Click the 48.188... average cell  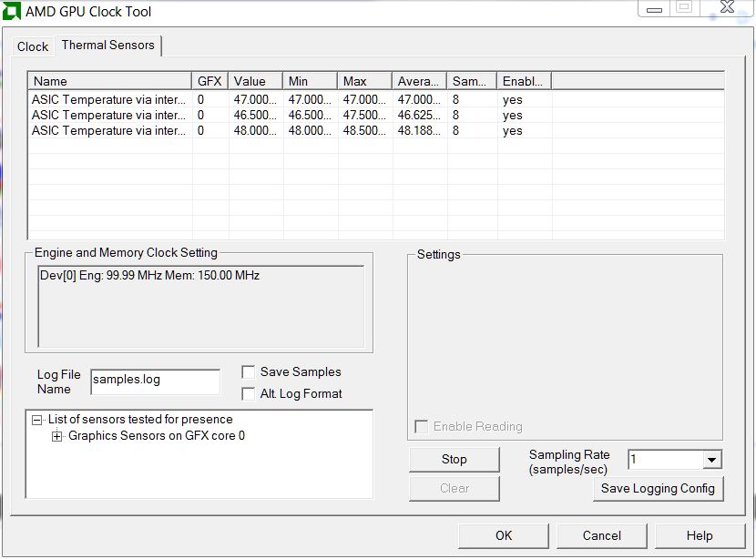pyautogui.click(x=419, y=130)
